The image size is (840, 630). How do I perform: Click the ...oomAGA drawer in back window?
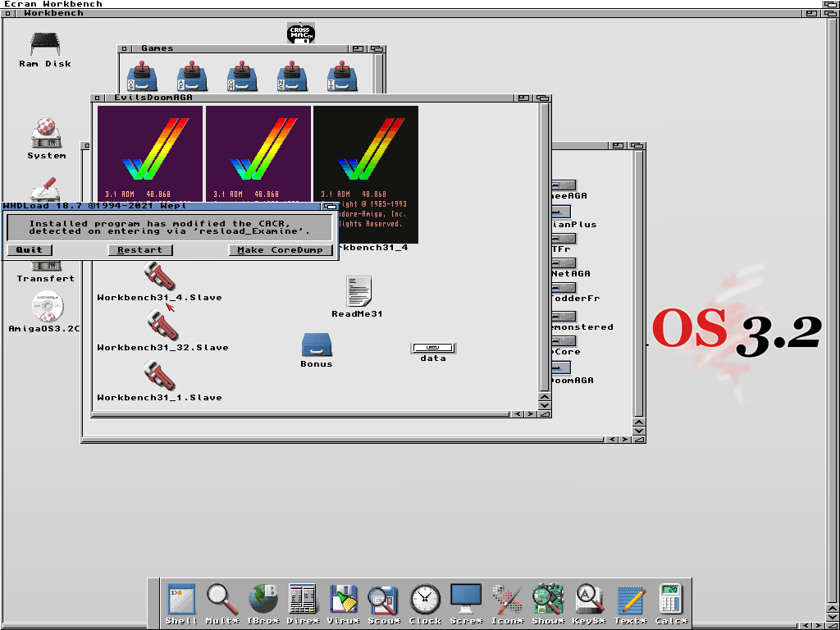561,367
